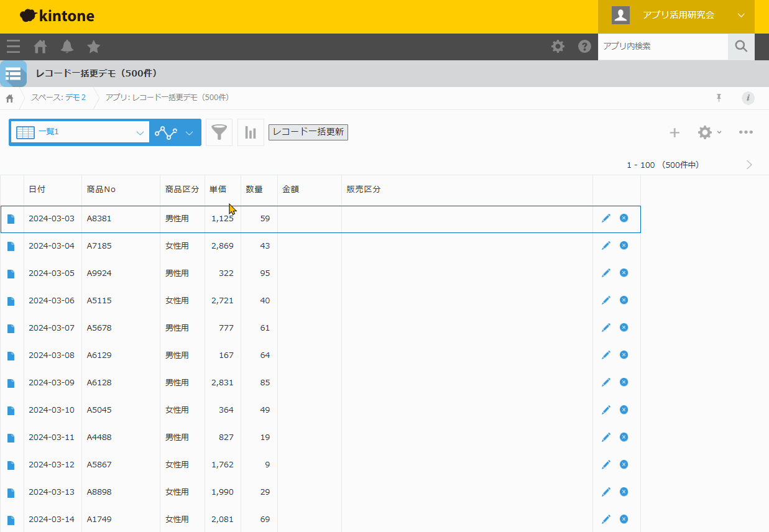
Task: Open the help question mark icon
Action: click(584, 47)
